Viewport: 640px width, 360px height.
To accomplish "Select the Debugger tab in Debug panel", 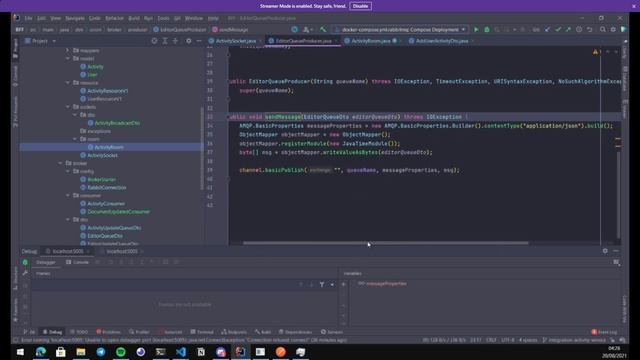I will 46,262.
